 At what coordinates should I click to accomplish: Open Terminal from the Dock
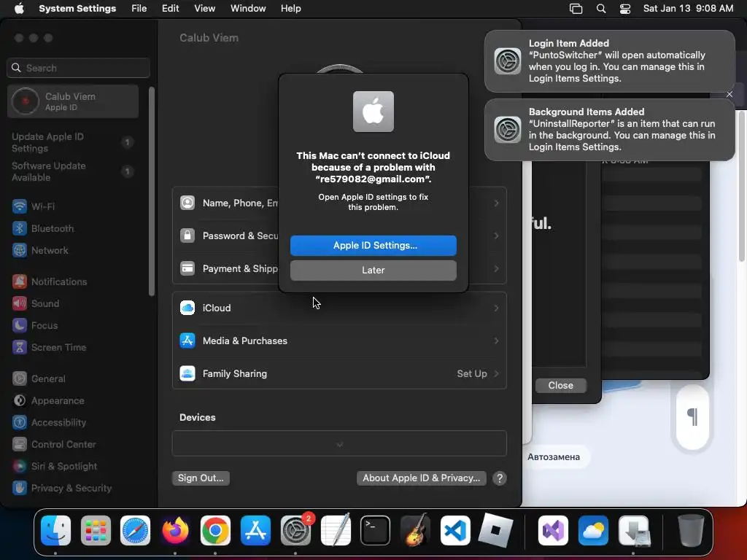(x=375, y=531)
